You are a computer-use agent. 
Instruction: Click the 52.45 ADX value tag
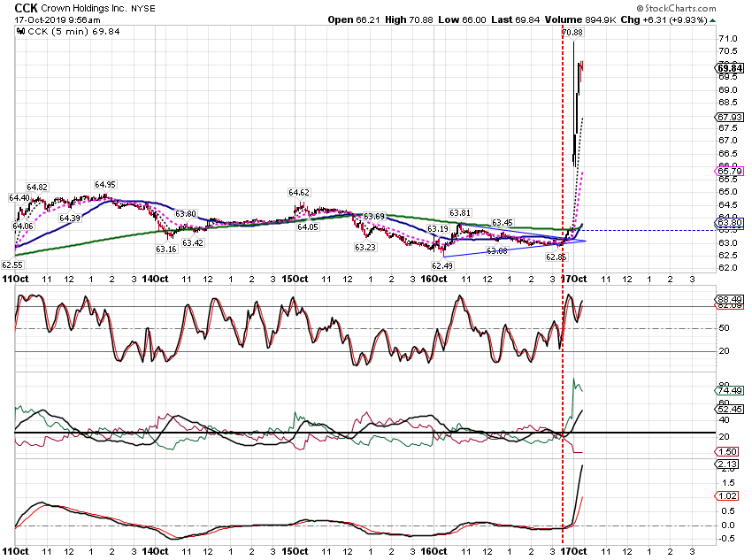(730, 409)
